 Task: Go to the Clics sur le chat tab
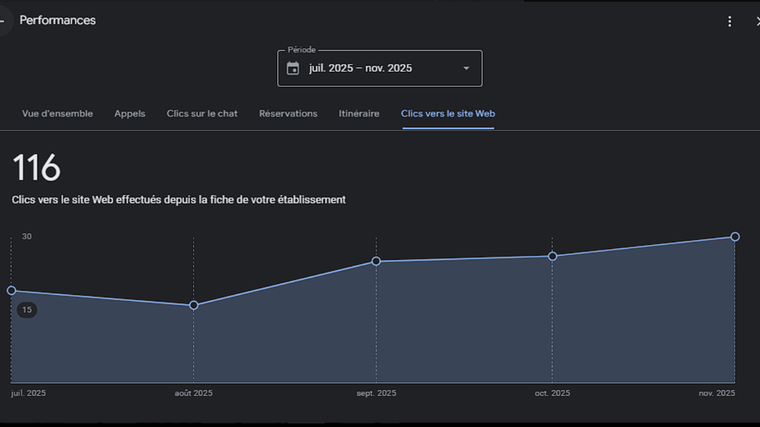point(202,114)
